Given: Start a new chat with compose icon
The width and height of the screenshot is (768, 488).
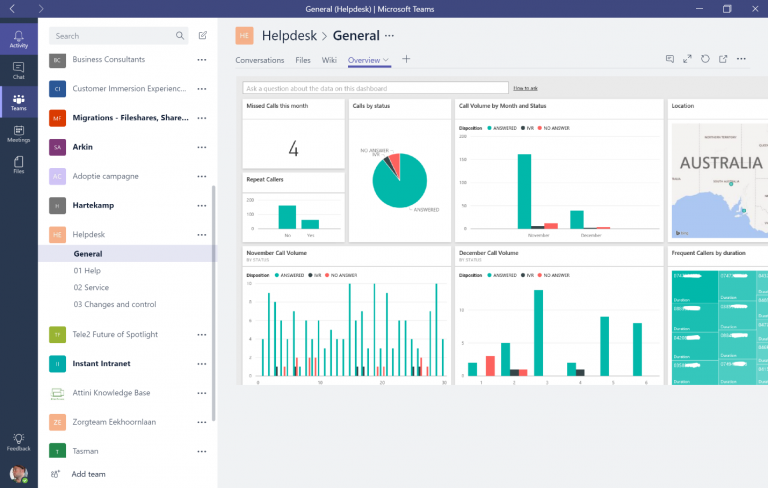Looking at the screenshot, I should [203, 35].
